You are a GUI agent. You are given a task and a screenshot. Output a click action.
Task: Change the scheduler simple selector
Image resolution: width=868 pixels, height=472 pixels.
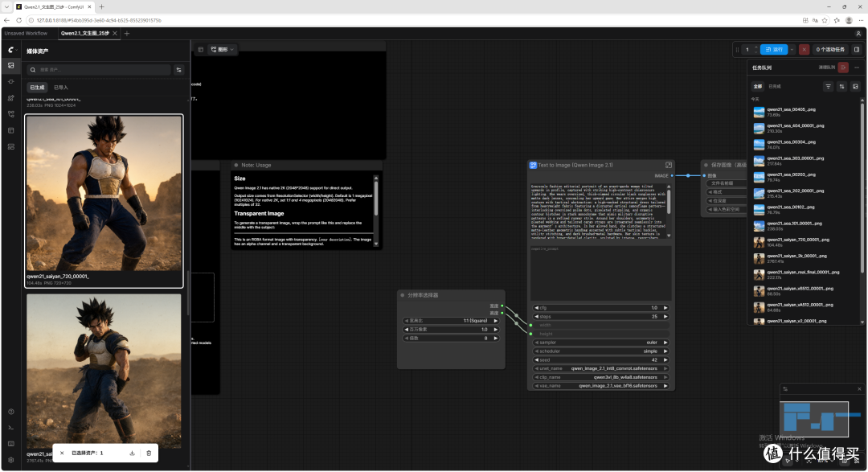tap(600, 351)
